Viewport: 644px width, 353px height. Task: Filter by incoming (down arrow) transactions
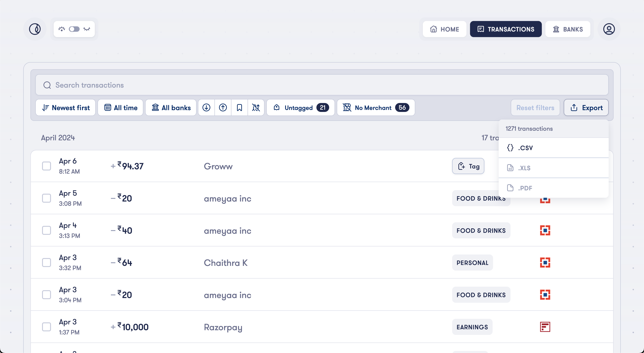pos(206,108)
